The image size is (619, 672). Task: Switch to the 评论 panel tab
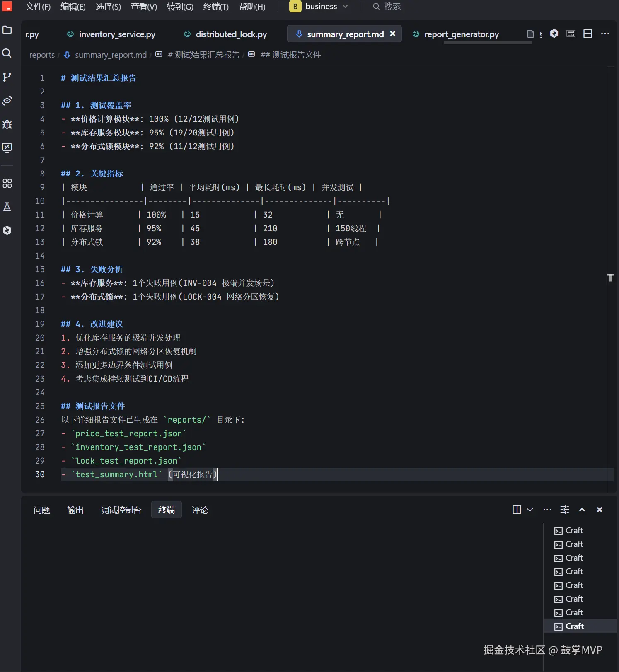click(200, 510)
